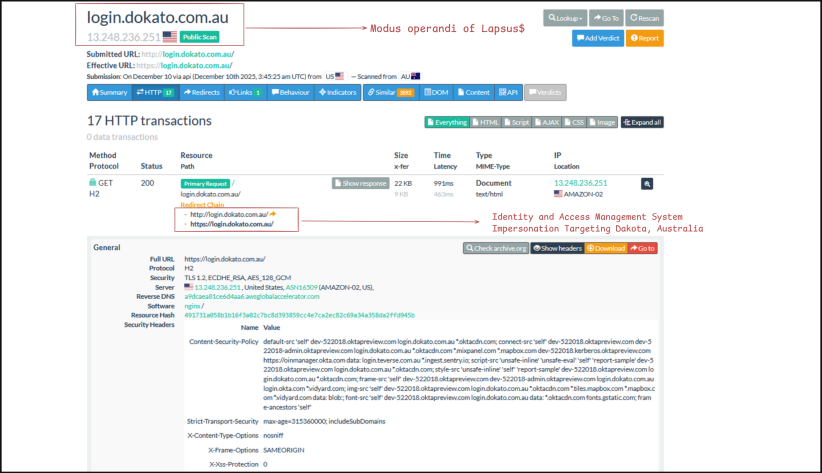Filter transactions to HTML only

click(486, 122)
